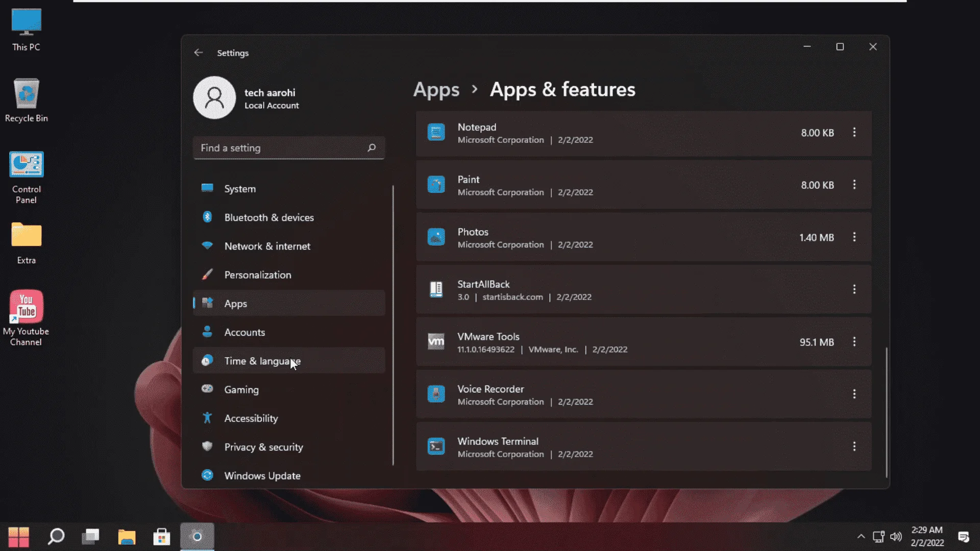
Task: Select the Windows Terminal app icon
Action: pos(436,446)
